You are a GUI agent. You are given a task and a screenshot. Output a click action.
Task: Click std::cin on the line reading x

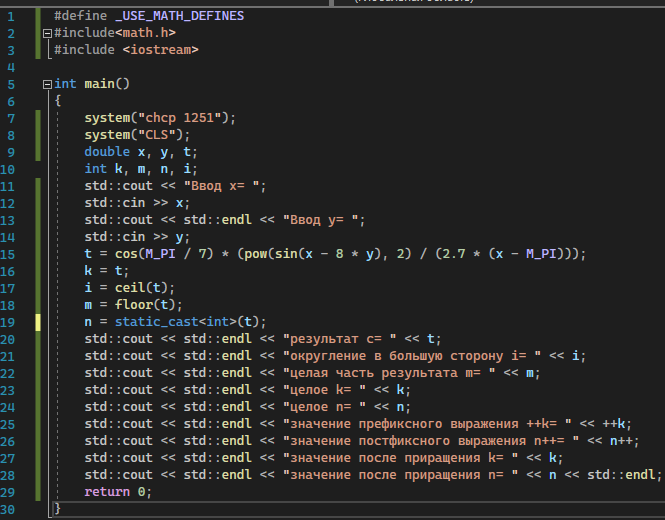(115, 203)
